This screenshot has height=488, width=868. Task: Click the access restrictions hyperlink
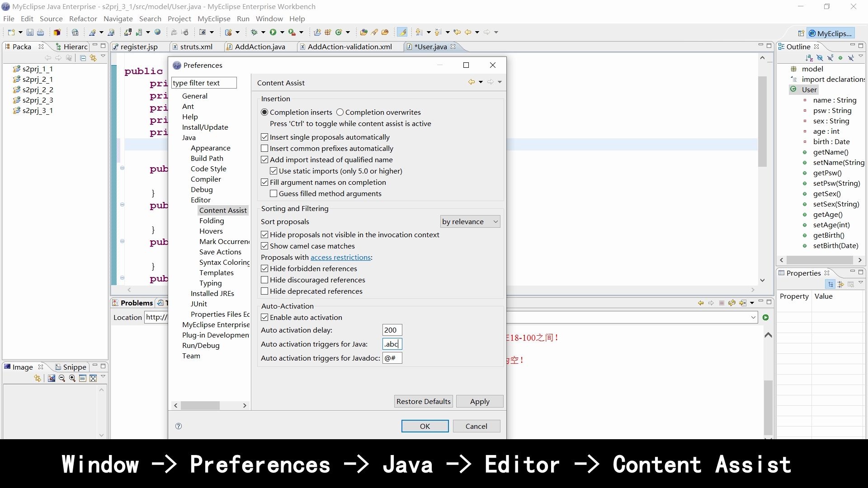click(340, 258)
